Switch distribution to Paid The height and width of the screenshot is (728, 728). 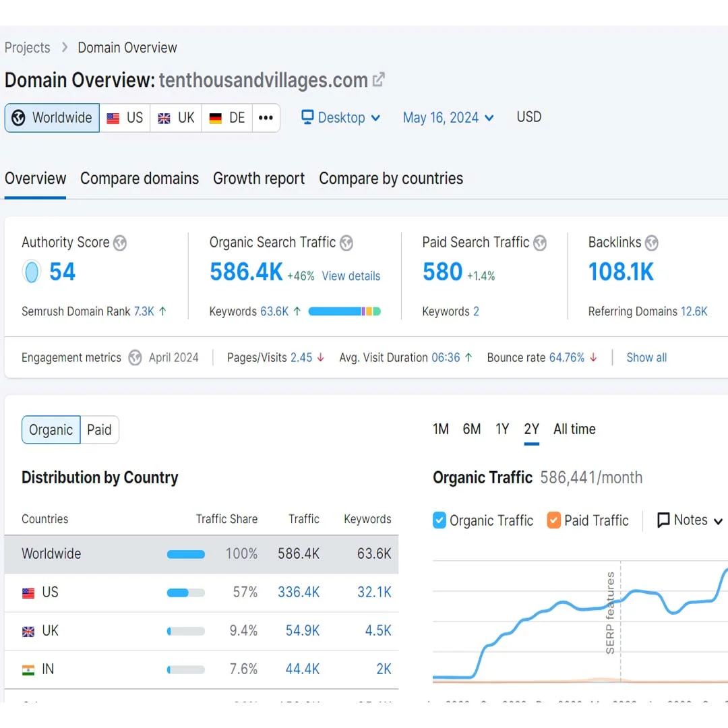[99, 430]
